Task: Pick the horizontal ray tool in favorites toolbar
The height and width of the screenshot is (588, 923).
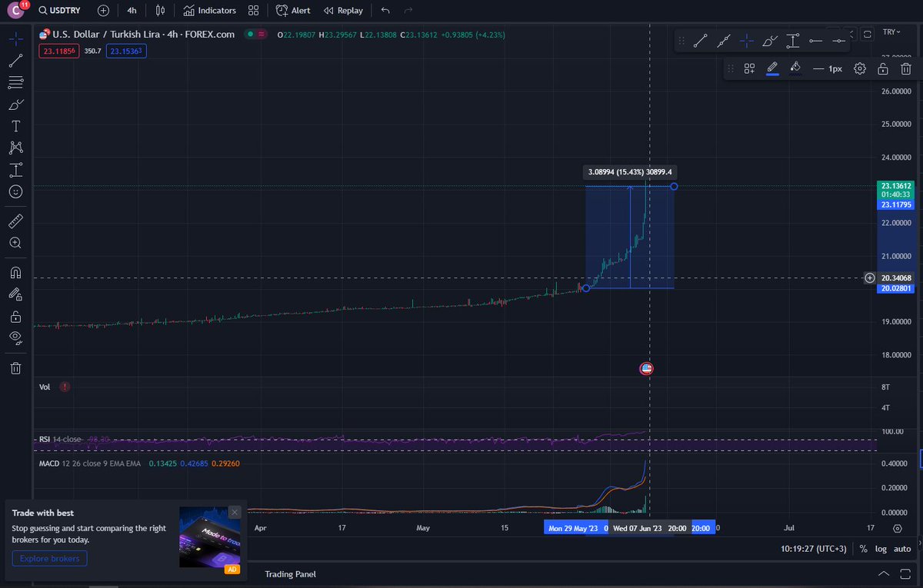Action: (x=816, y=40)
